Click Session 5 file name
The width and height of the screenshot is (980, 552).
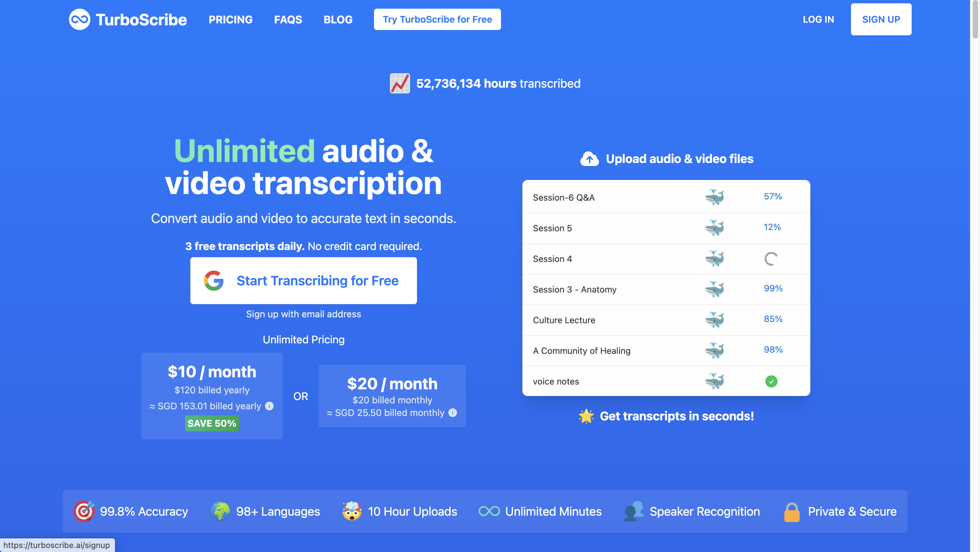[552, 228]
